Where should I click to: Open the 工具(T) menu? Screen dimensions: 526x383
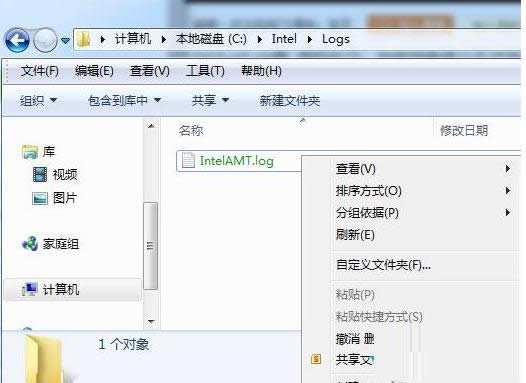[x=205, y=71]
